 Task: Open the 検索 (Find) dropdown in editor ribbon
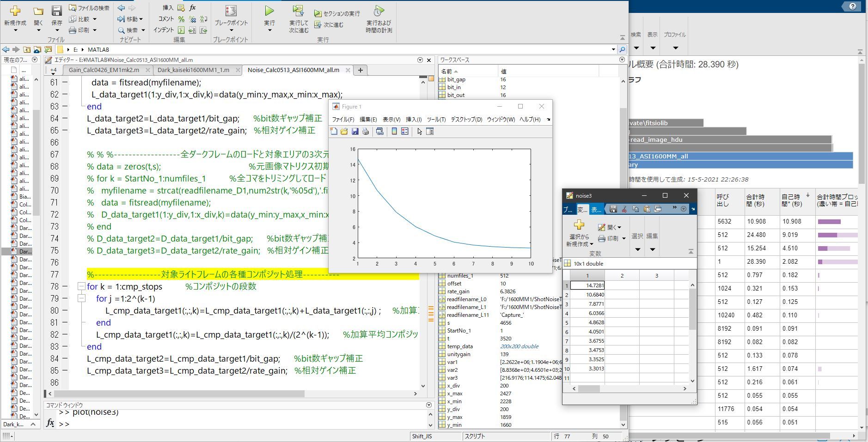pyautogui.click(x=143, y=30)
